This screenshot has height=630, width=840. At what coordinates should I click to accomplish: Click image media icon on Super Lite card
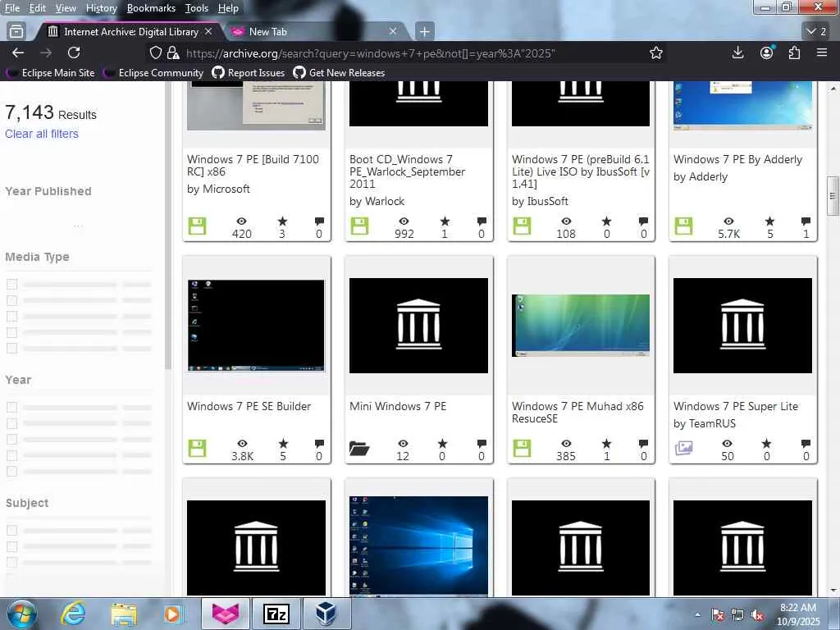pyautogui.click(x=683, y=448)
